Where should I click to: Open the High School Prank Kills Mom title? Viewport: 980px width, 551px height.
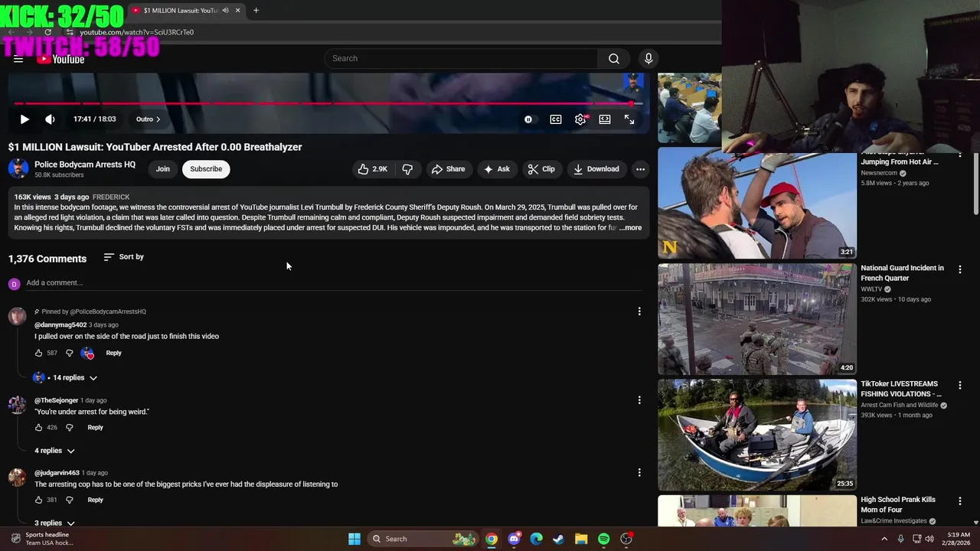(x=898, y=505)
